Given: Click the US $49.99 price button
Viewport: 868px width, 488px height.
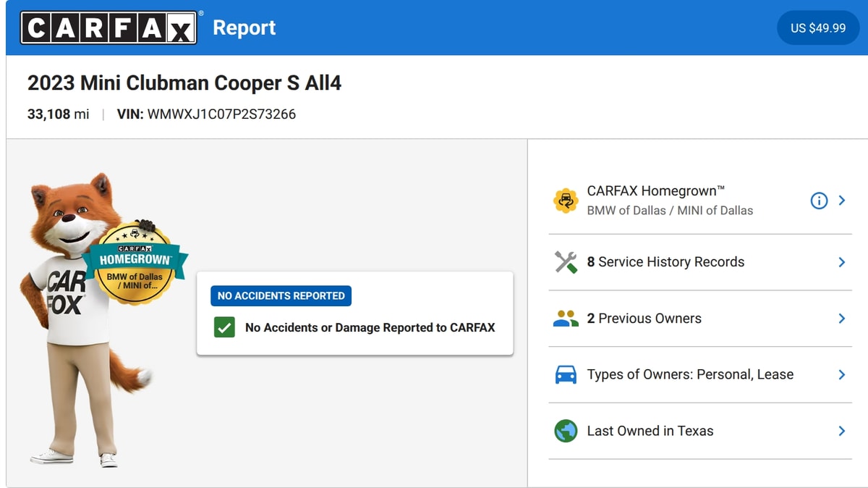Looking at the screenshot, I should pos(818,28).
